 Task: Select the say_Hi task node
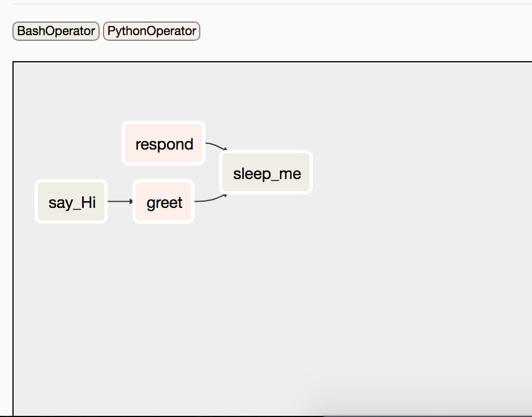pyautogui.click(x=71, y=202)
